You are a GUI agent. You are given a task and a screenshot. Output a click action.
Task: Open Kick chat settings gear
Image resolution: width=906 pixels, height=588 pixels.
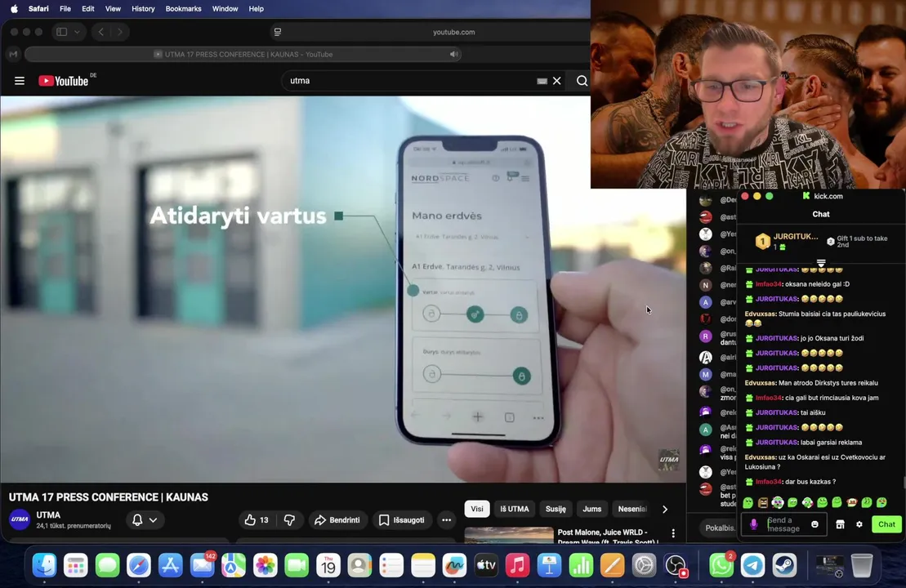[x=859, y=524]
